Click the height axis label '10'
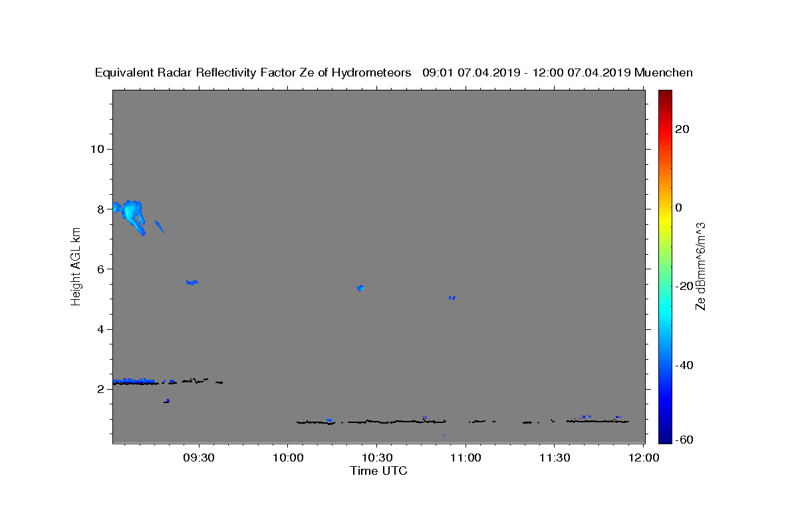 click(97, 149)
